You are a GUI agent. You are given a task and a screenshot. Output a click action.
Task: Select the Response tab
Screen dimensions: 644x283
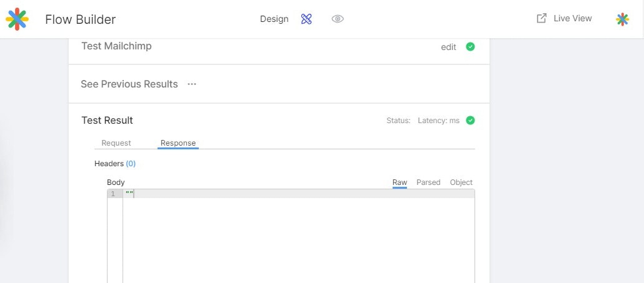[x=178, y=142]
